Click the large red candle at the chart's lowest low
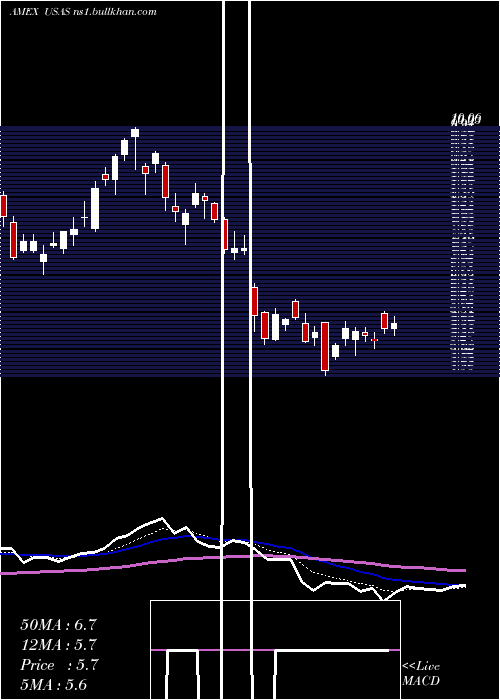The height and width of the screenshot is (700, 500). 325,348
